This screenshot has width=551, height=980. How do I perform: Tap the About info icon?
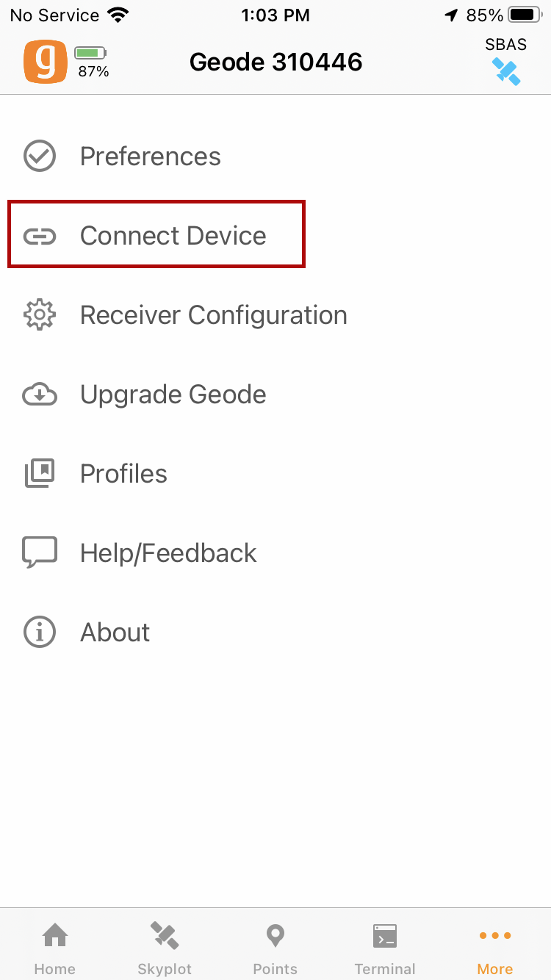point(40,633)
